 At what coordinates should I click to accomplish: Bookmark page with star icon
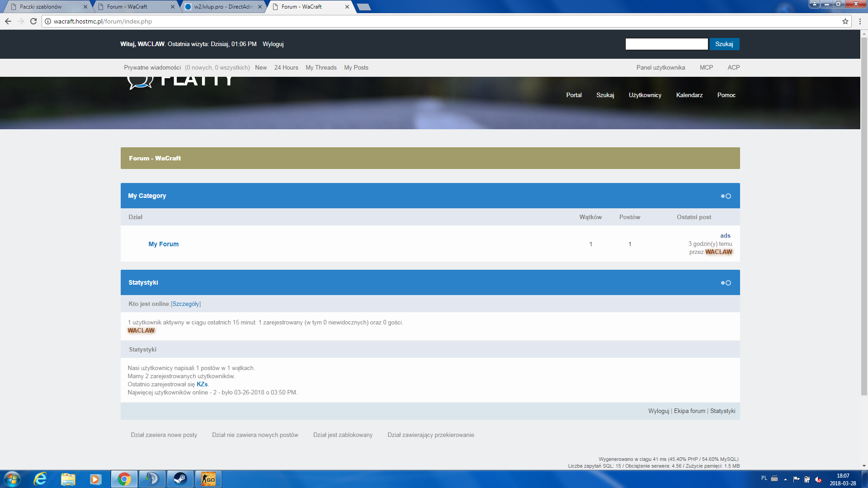click(845, 21)
